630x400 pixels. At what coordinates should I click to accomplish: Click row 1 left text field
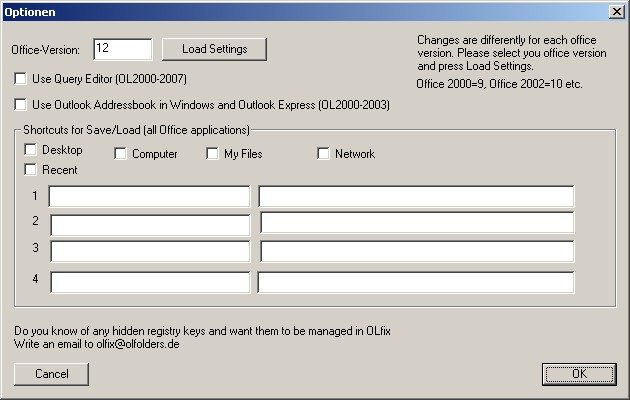point(149,196)
